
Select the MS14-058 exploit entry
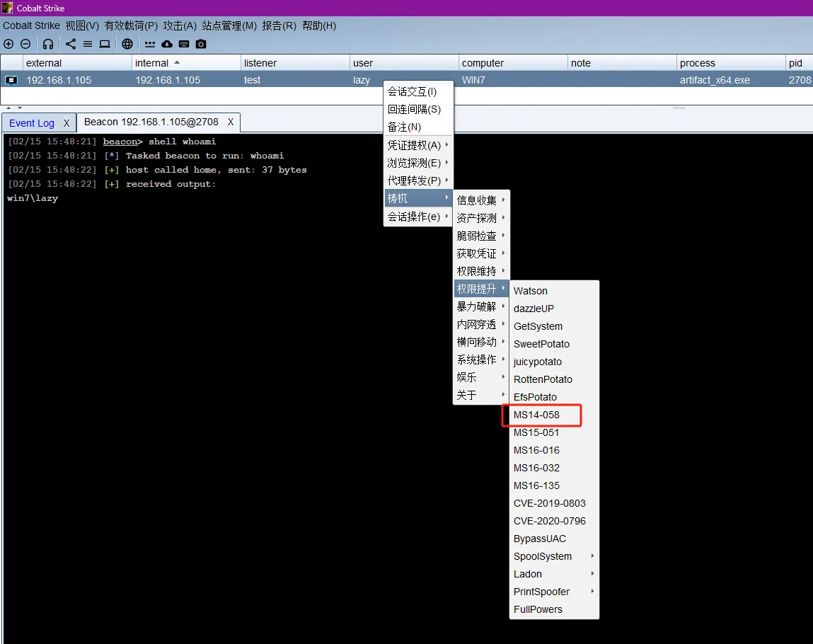tap(554, 415)
